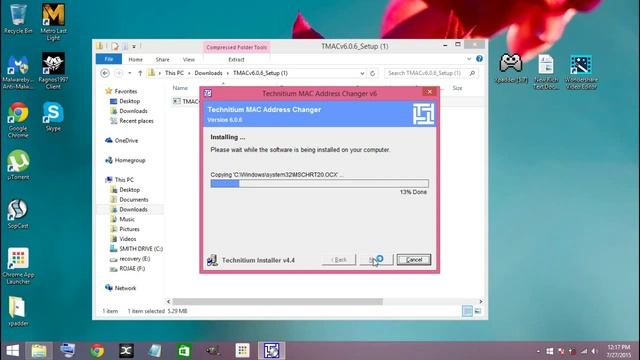
Task: Open New Rich Text Document icon
Action: pos(546,71)
